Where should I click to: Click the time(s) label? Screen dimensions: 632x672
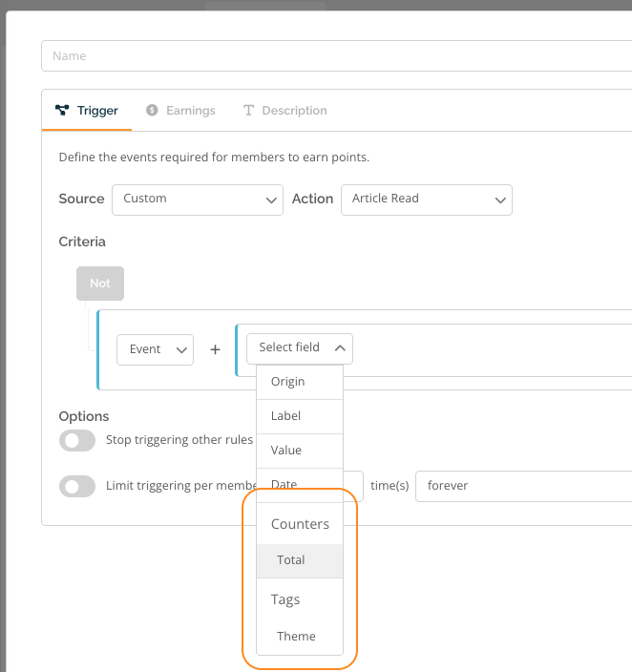click(x=390, y=486)
